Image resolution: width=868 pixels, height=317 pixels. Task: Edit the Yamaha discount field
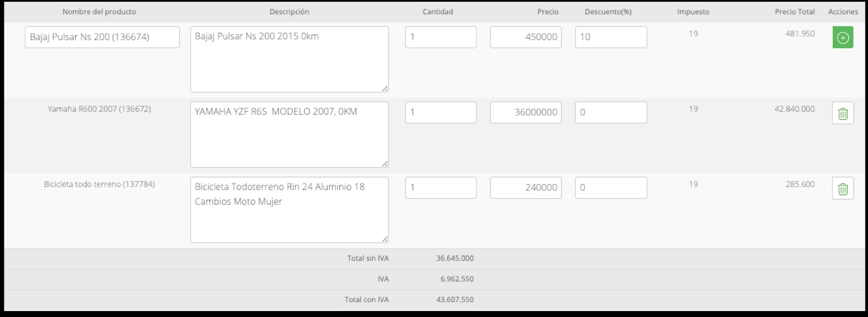coord(611,112)
